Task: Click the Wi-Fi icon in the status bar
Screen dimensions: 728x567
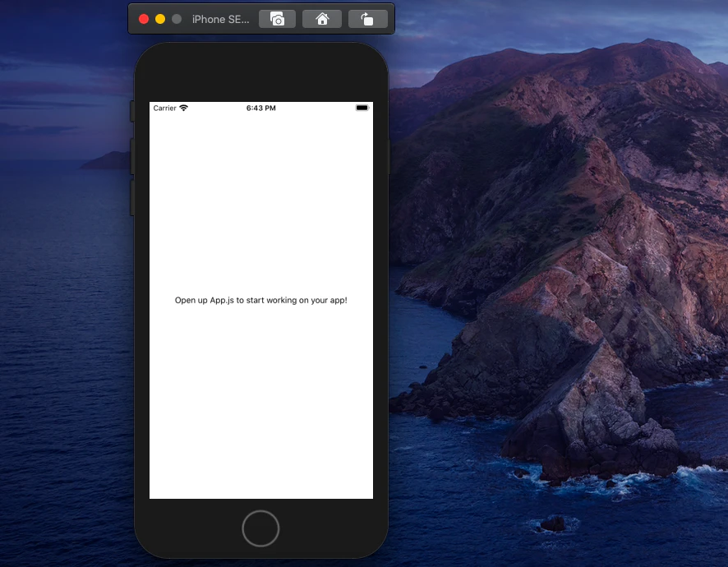Action: pos(184,108)
